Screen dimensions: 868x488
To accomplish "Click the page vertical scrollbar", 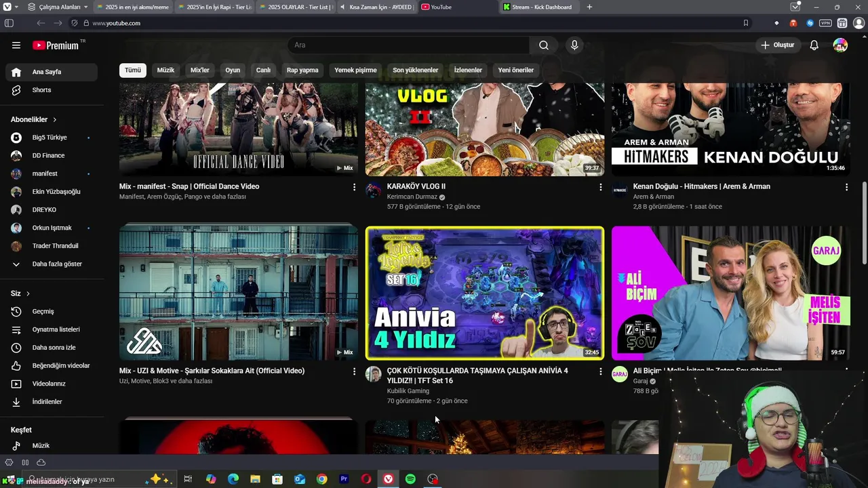I will click(x=864, y=224).
